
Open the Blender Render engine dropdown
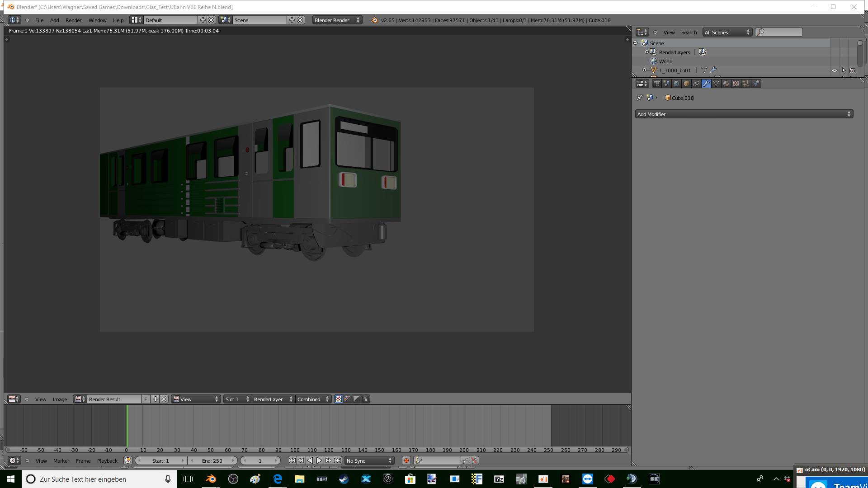tap(337, 20)
